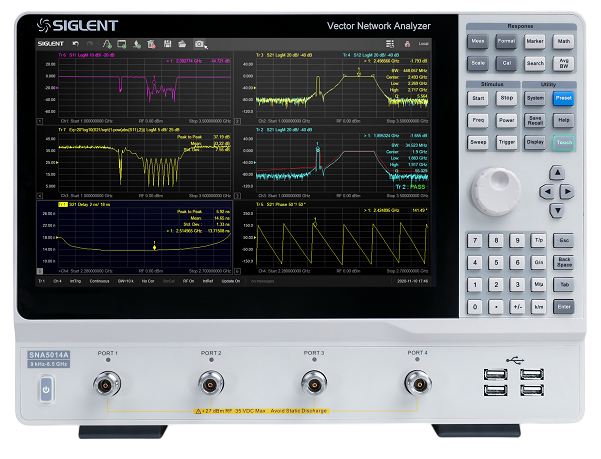Push the left arrow navigation key
This screenshot has height=459, width=601.
[547, 192]
